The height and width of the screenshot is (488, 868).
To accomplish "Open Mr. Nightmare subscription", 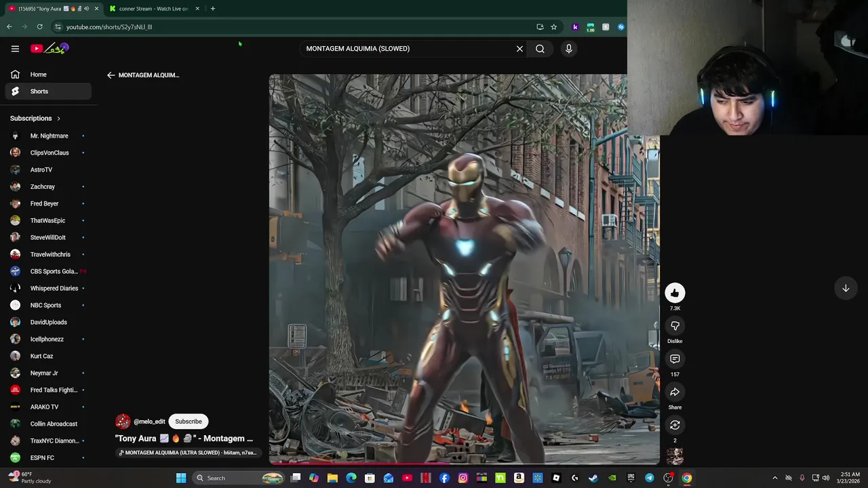I will (47, 136).
